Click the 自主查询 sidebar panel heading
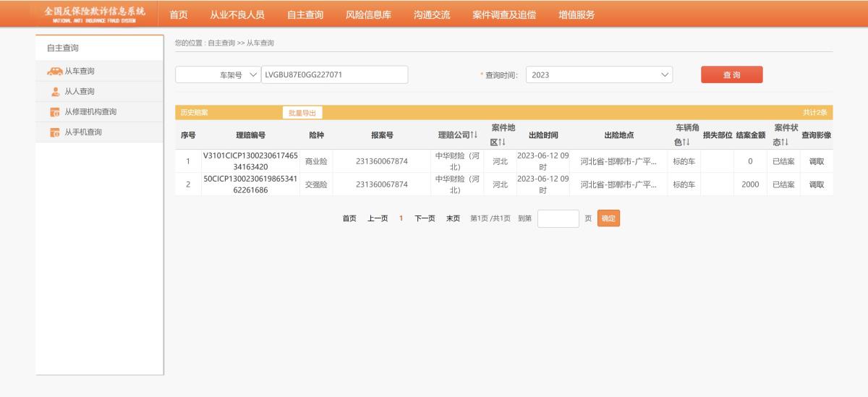868x397 pixels. 63,48
